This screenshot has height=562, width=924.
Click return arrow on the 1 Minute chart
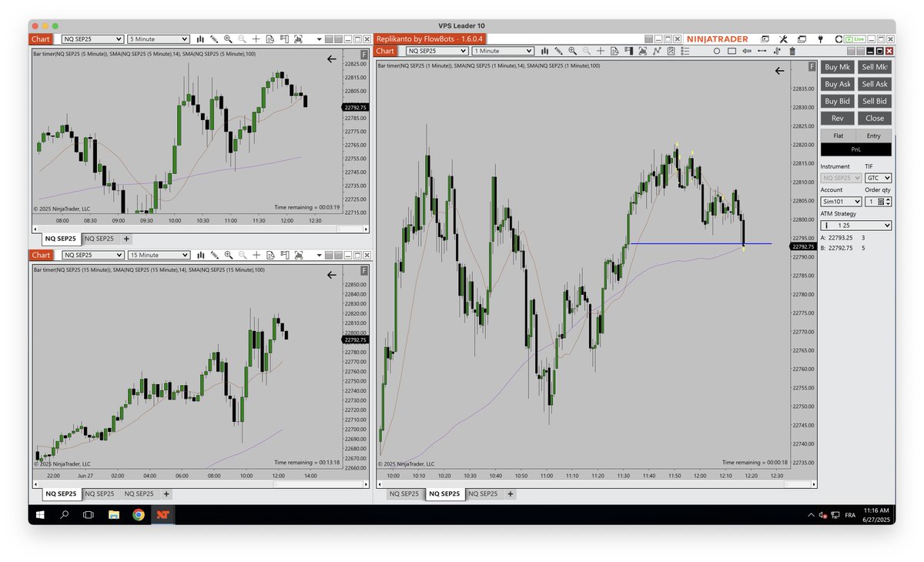point(779,70)
